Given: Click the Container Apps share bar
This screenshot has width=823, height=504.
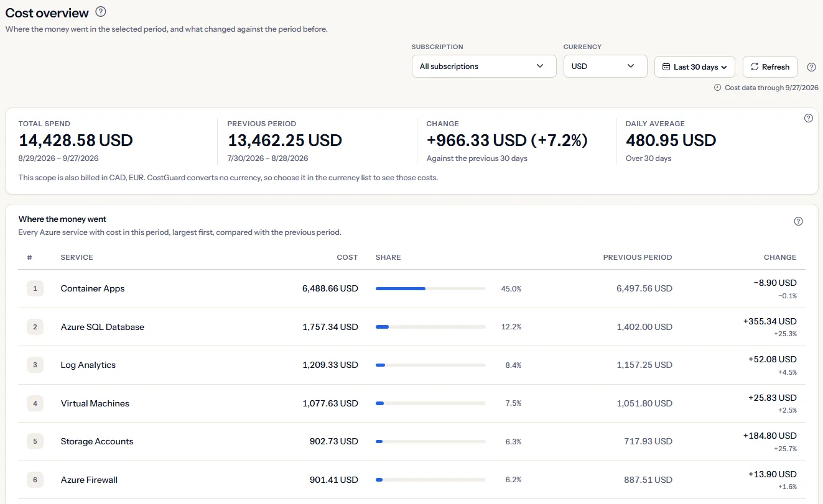Looking at the screenshot, I should pos(430,288).
